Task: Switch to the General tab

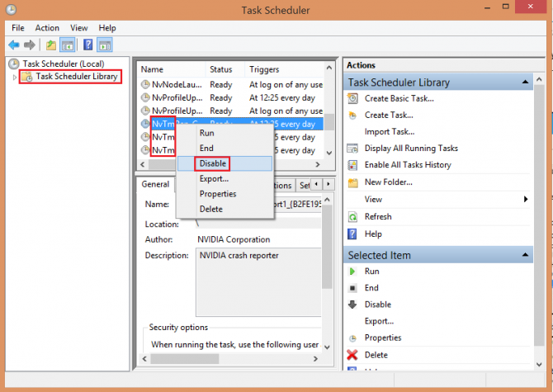Action: 155,184
